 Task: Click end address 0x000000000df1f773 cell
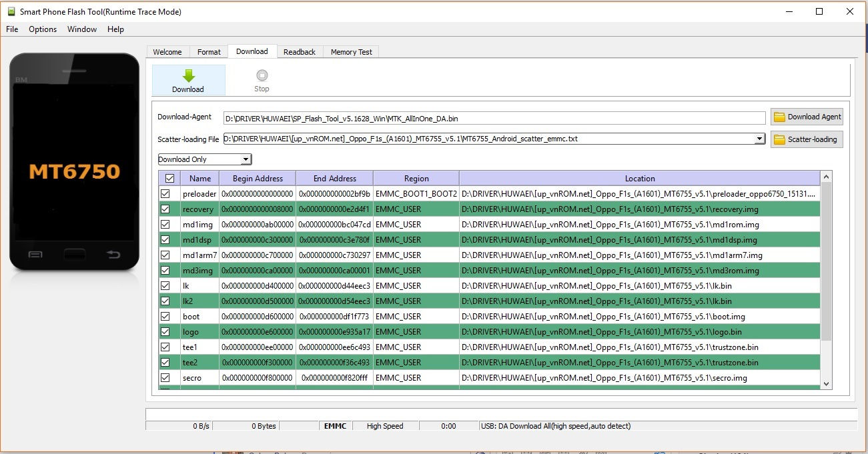pos(334,316)
